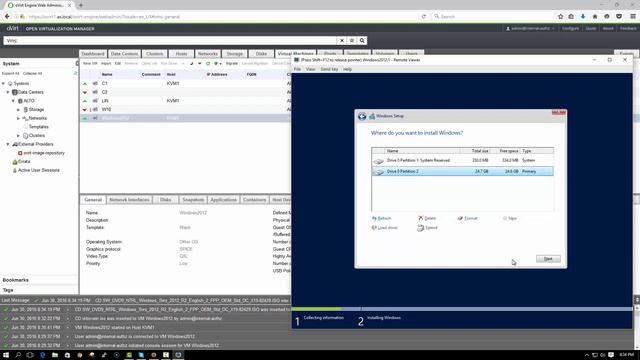Click Edit toolbar button
This screenshot has width=640, height=360.
tap(118, 64)
